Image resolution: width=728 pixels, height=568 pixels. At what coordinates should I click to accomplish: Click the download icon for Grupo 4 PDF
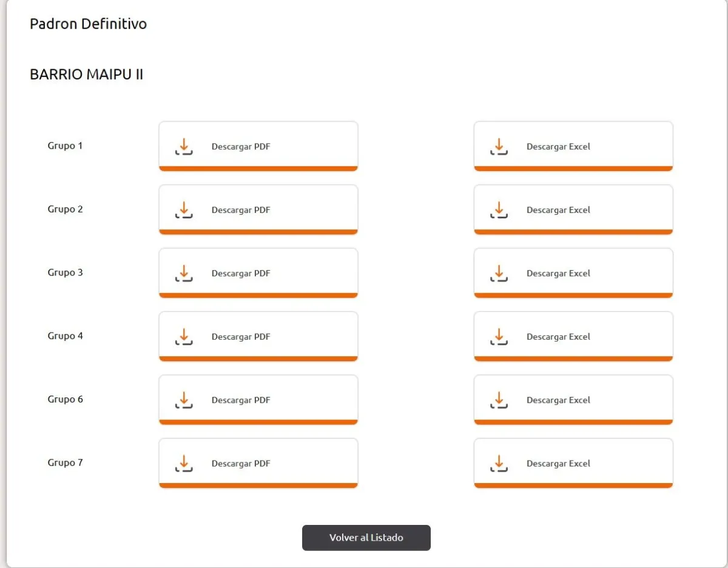[x=184, y=337]
